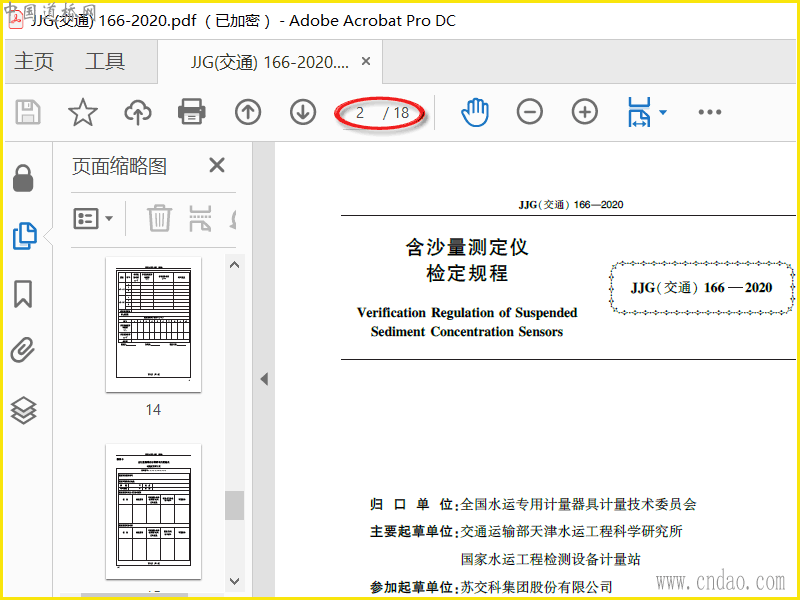
Task: Click text 苏交科集团股份有限公司
Action: pos(536,587)
